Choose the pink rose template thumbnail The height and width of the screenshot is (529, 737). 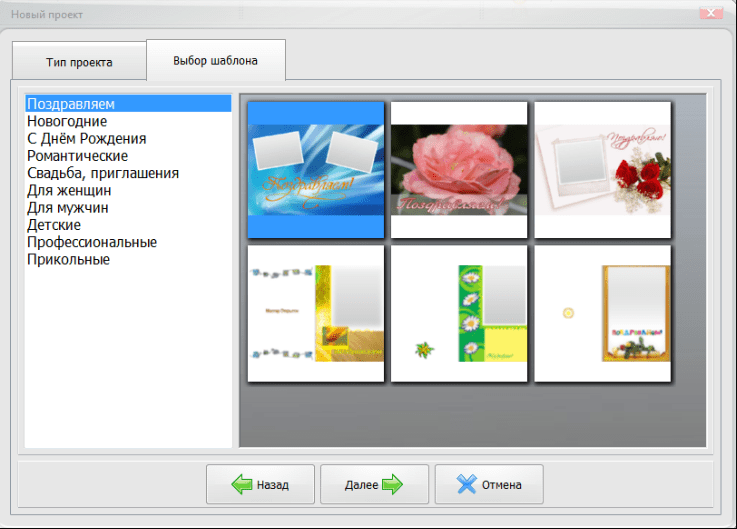[458, 169]
